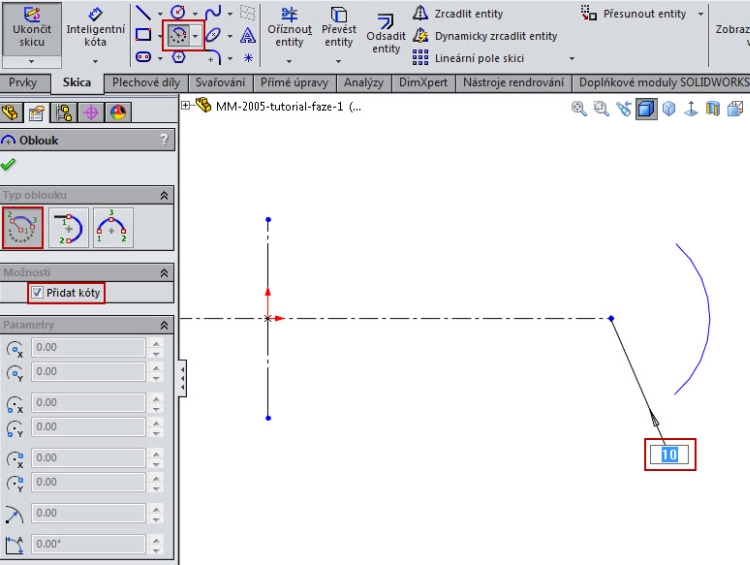The image size is (750, 565).
Task: Choose Tangent arc type
Action: coord(68,228)
